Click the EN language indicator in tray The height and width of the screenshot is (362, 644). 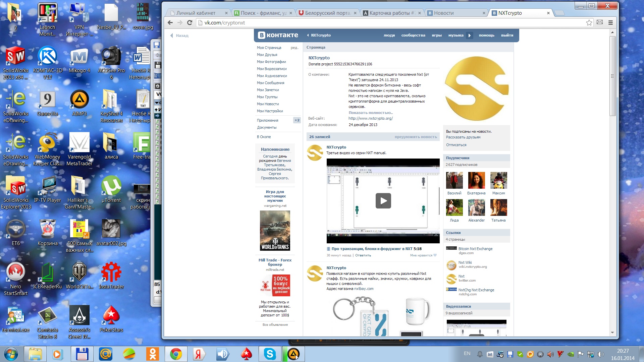tap(467, 353)
